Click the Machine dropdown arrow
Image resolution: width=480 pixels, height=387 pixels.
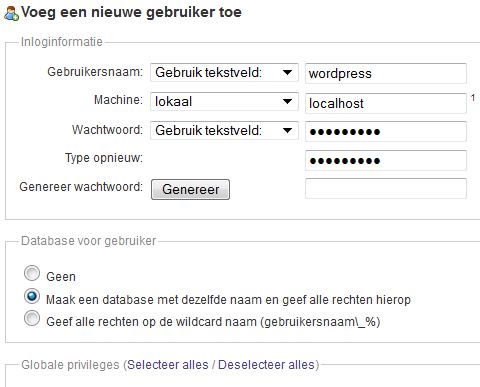[287, 101]
